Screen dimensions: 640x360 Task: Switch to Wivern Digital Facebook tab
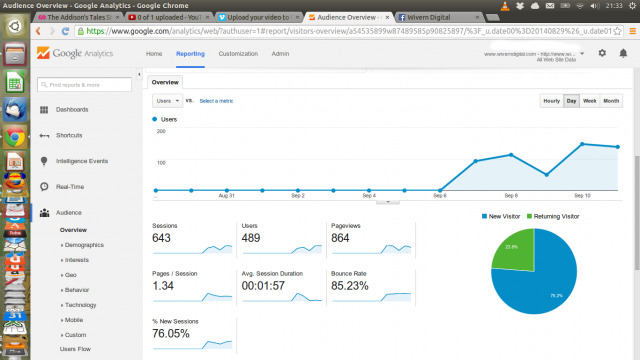(439, 17)
